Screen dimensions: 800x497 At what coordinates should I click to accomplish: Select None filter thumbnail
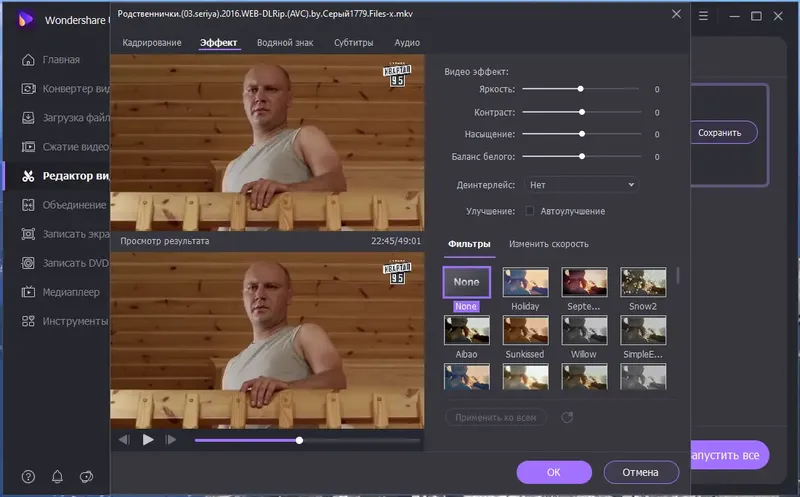coord(467,282)
